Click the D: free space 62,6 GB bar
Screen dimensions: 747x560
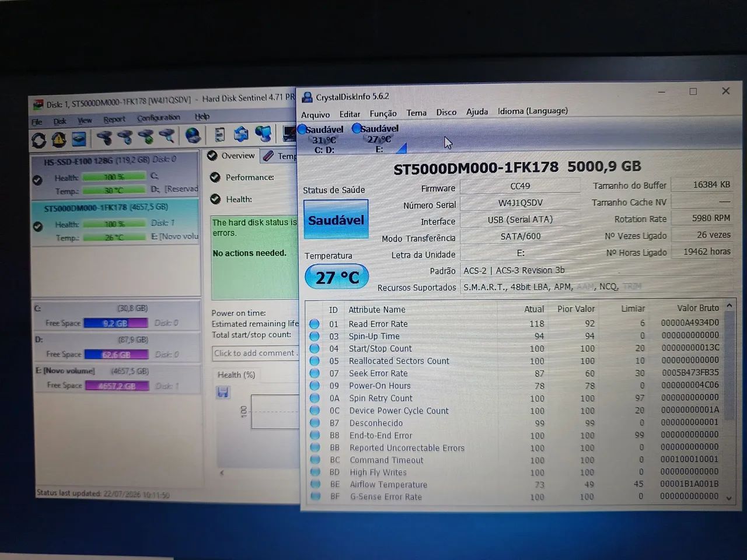116,354
